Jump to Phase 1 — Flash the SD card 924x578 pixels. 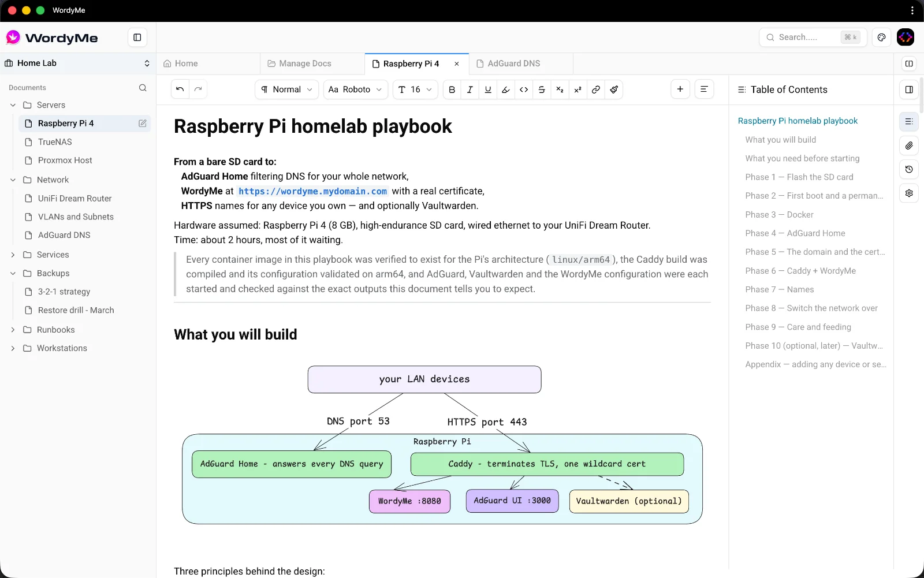point(799,177)
